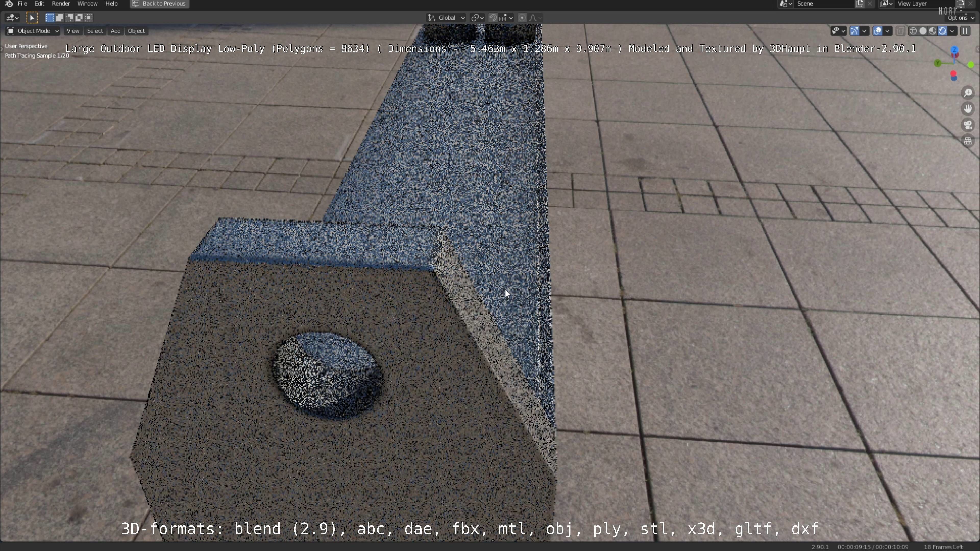Click '18 Frames Left' status text

[943, 547]
